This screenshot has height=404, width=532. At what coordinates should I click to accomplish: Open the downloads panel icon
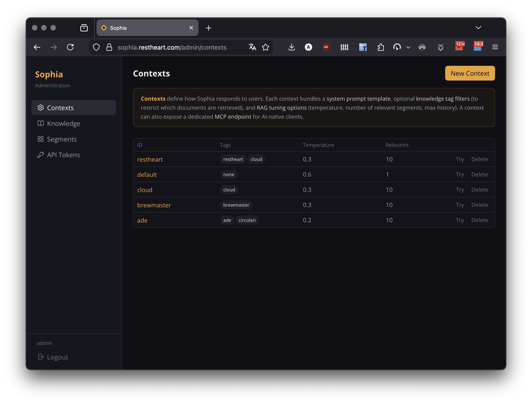(x=292, y=47)
